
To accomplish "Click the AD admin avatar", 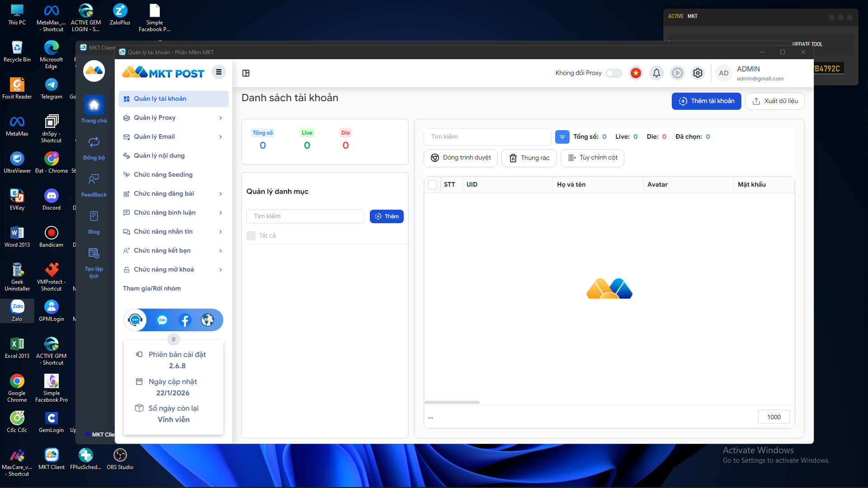I will pos(724,73).
